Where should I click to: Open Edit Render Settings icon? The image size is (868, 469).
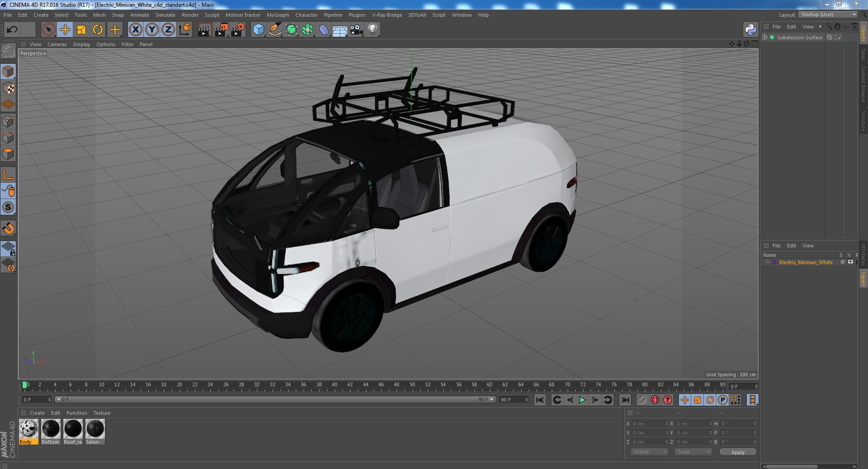tap(237, 30)
